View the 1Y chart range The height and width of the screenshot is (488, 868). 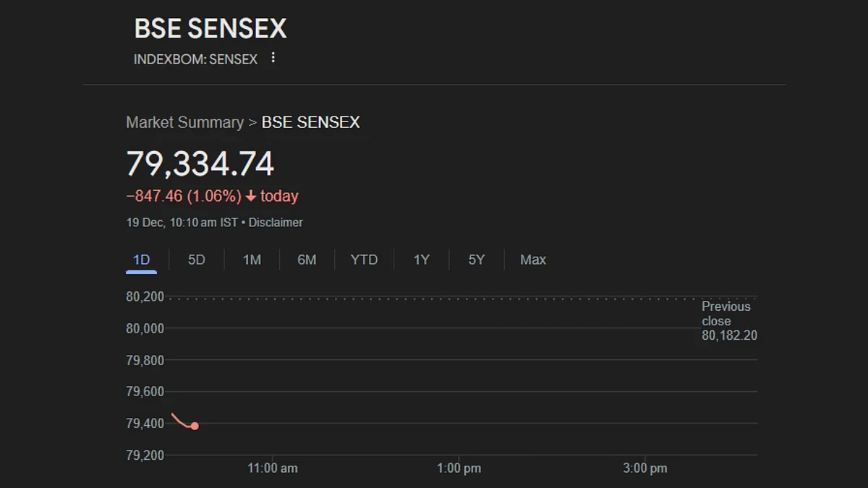coord(421,260)
